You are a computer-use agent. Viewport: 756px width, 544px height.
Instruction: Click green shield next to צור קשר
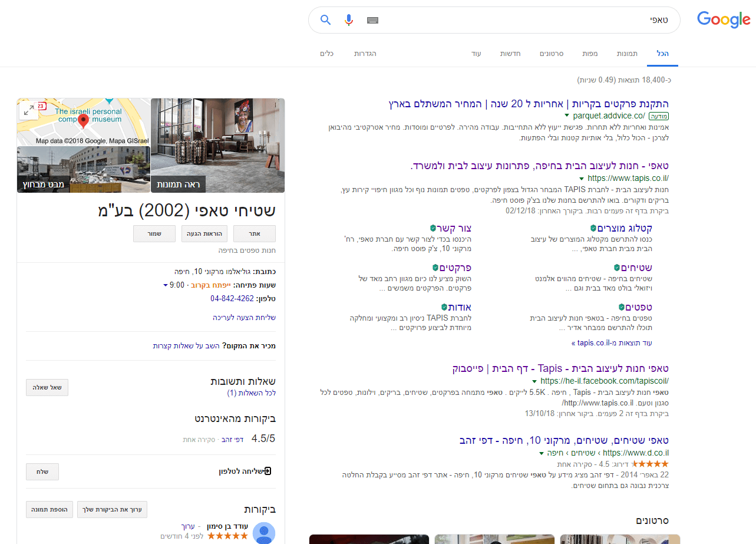point(433,228)
